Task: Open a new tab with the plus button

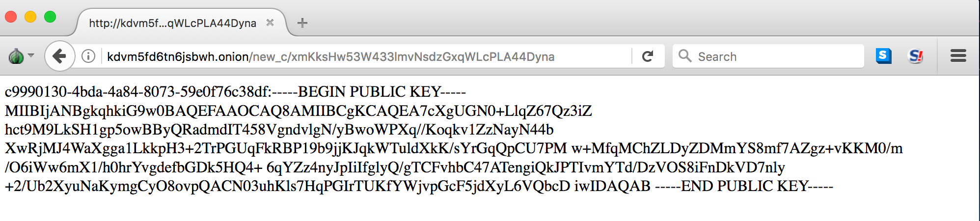Action: click(x=302, y=23)
